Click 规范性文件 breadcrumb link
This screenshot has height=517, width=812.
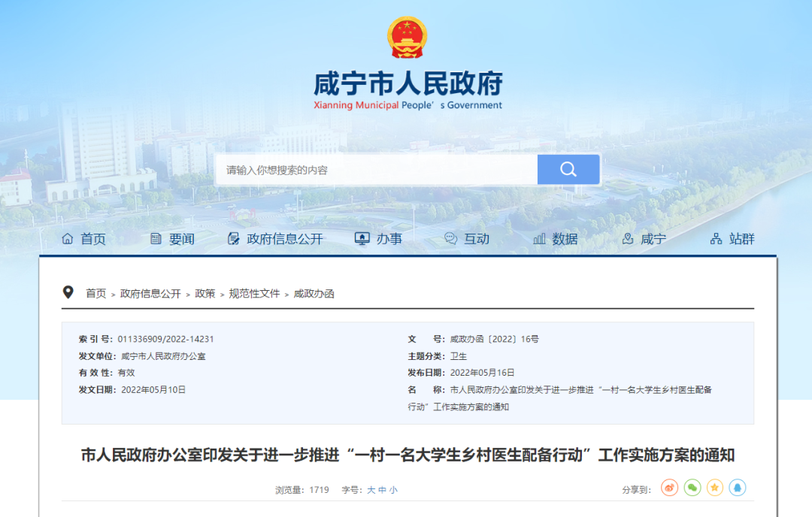pos(254,294)
